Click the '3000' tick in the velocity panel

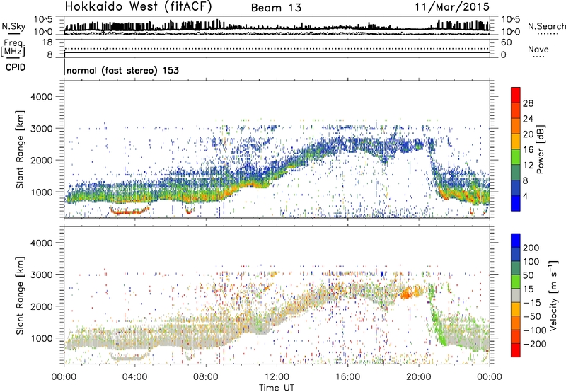click(42, 275)
